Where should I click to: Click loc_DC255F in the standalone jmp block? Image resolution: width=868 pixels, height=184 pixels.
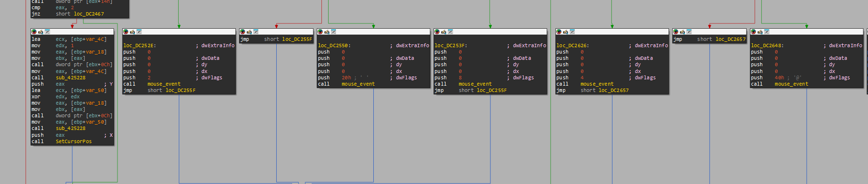click(x=297, y=39)
